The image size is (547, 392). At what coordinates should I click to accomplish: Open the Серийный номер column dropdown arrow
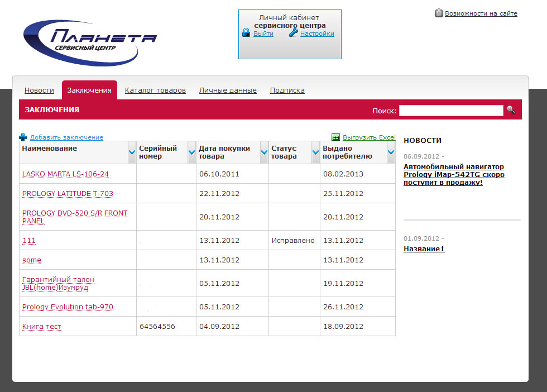tap(191, 152)
